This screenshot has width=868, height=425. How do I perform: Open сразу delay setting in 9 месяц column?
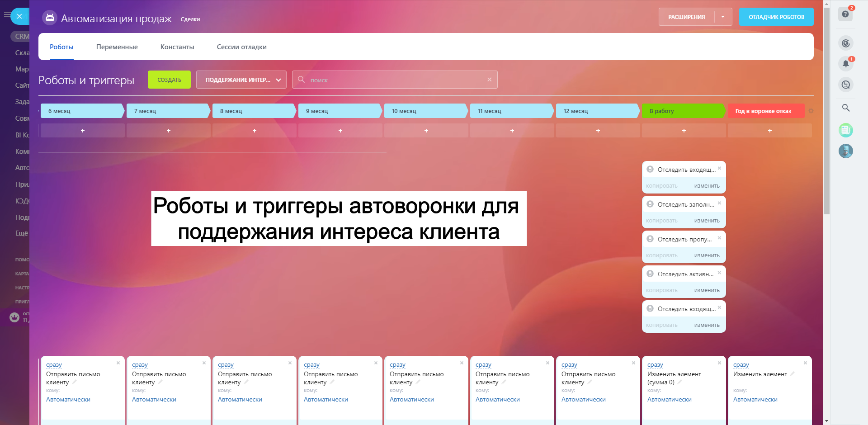pos(311,364)
